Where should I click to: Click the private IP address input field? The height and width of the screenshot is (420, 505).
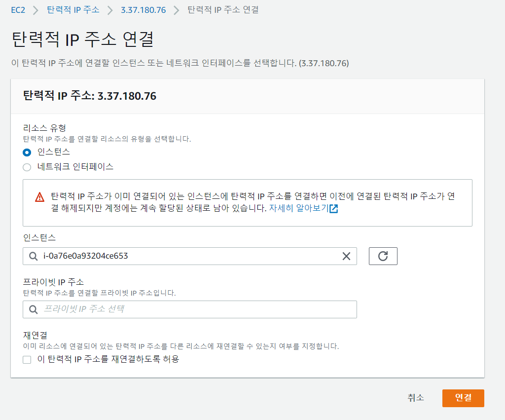[190, 309]
